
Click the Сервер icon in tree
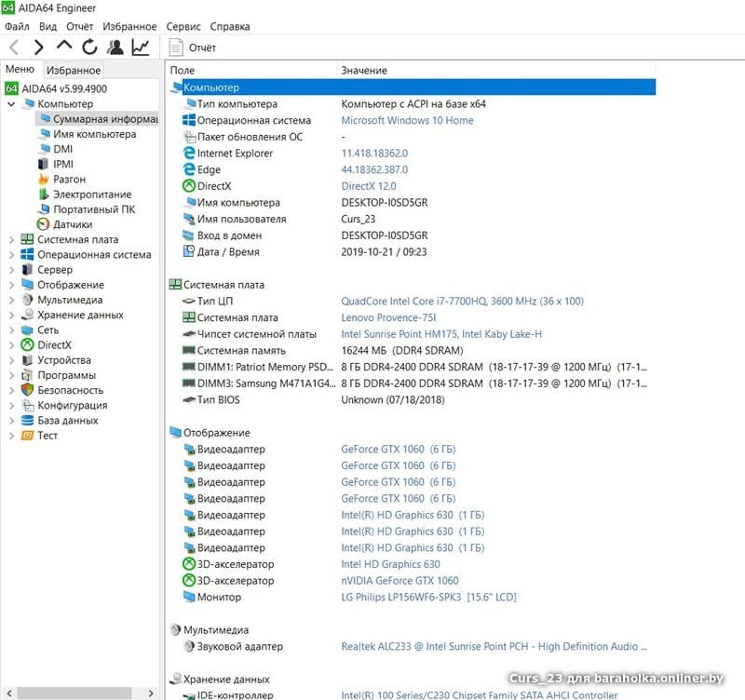click(28, 270)
